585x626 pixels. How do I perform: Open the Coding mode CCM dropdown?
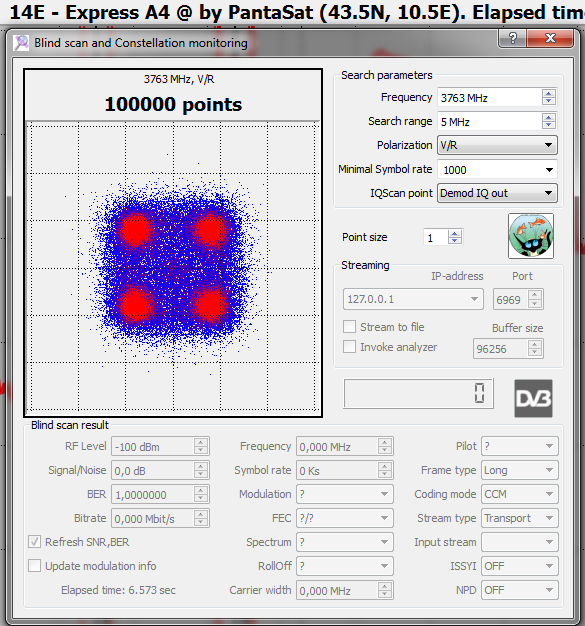point(520,494)
